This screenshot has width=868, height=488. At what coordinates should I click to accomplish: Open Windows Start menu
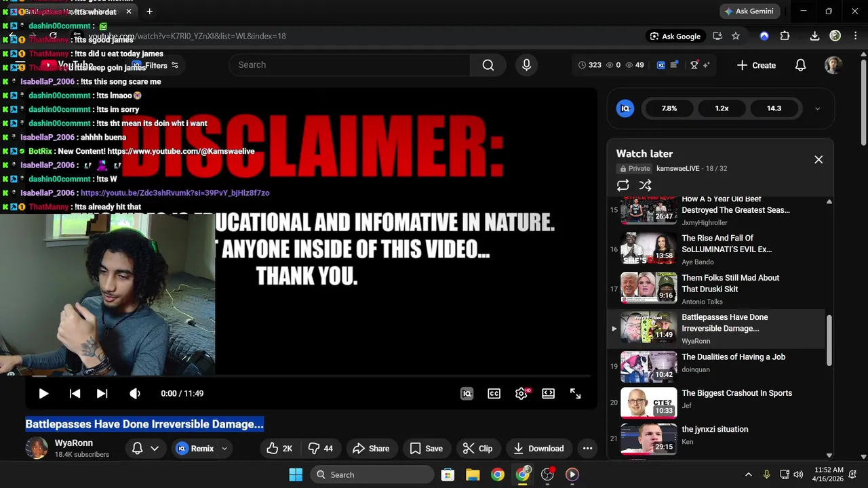click(296, 474)
